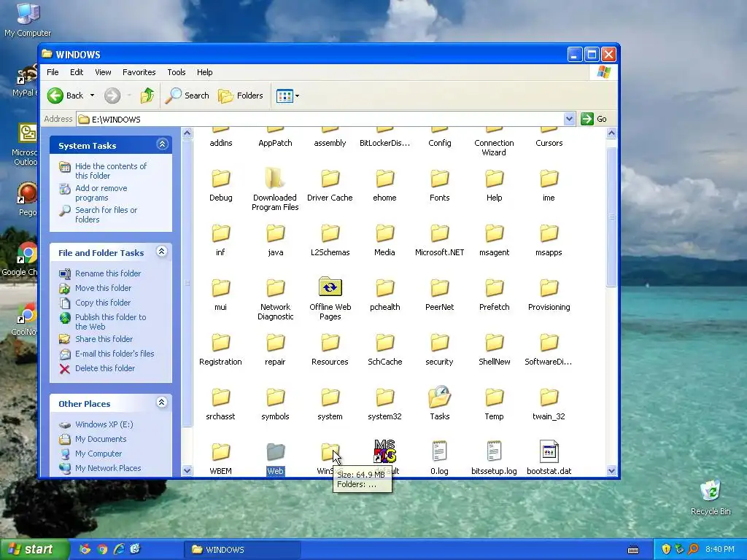This screenshot has width=747, height=560.
Task: Click task pane scrollbar down arrow
Action: pyautogui.click(x=187, y=470)
